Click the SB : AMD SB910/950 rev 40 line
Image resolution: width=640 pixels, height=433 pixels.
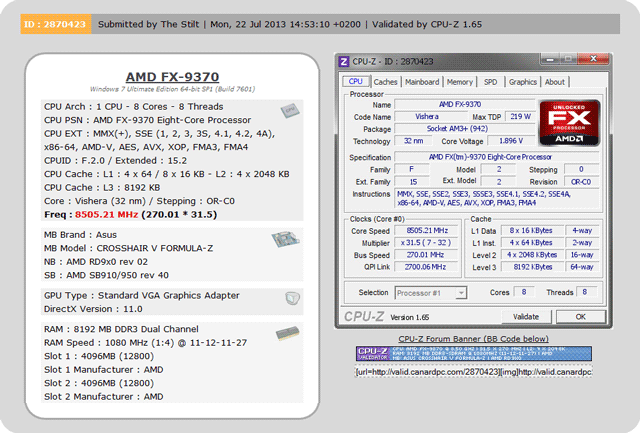[x=106, y=275]
